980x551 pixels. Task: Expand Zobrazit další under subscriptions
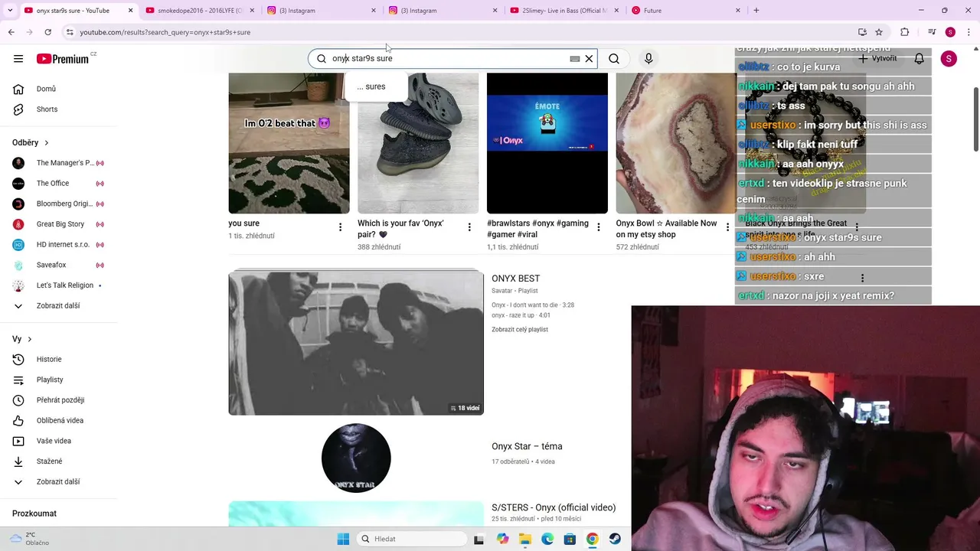tap(57, 306)
